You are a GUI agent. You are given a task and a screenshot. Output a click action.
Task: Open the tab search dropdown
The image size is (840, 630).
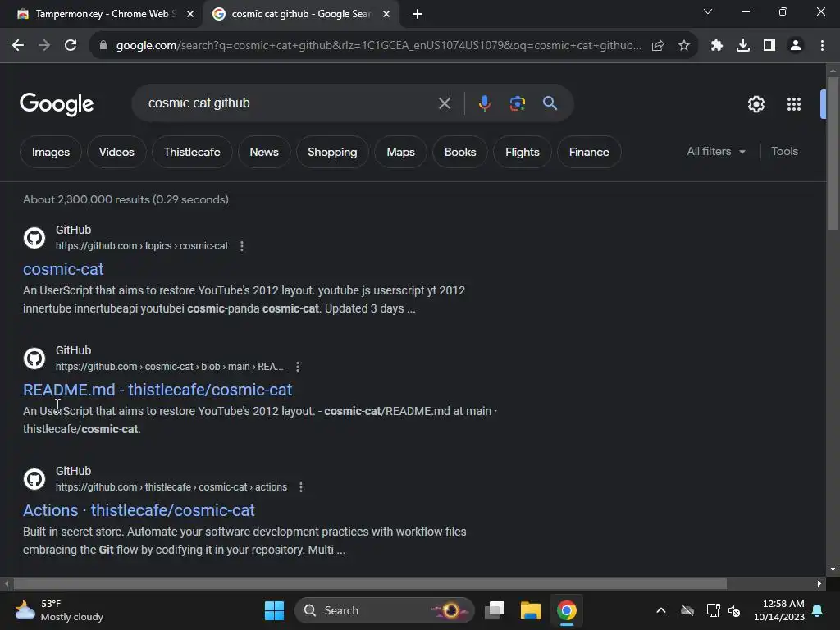(708, 11)
